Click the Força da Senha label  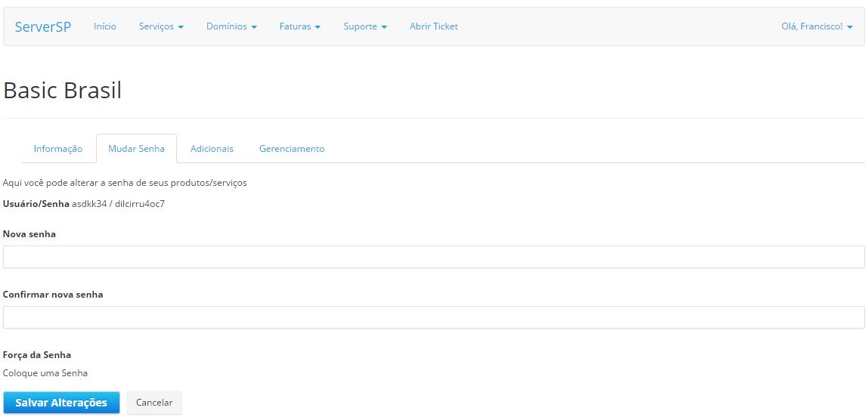[x=37, y=354]
